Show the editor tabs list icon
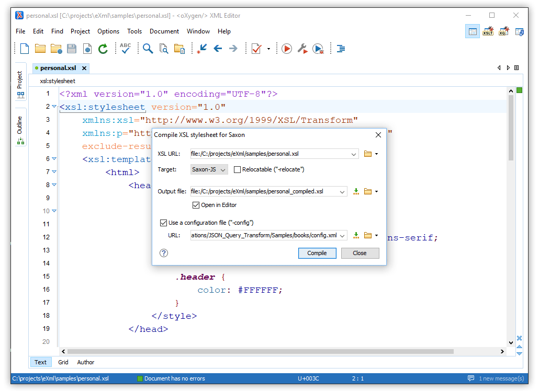The image size is (539, 392). tap(516, 67)
